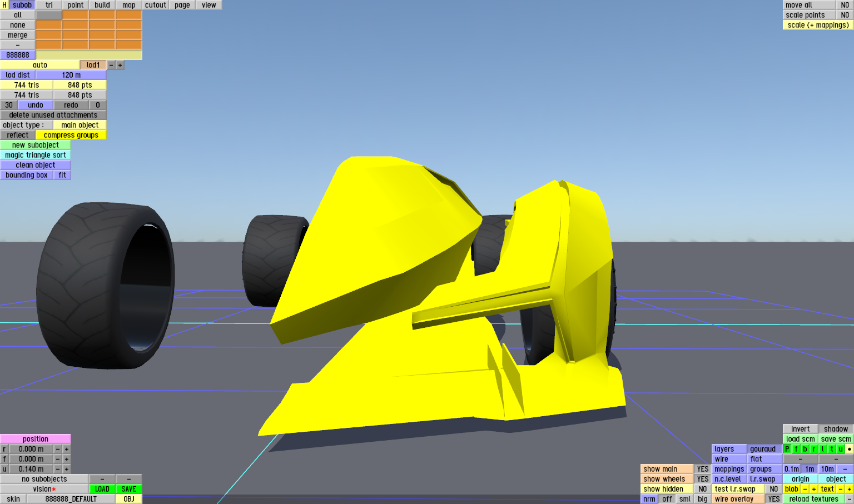Click the vision button

[x=44, y=489]
